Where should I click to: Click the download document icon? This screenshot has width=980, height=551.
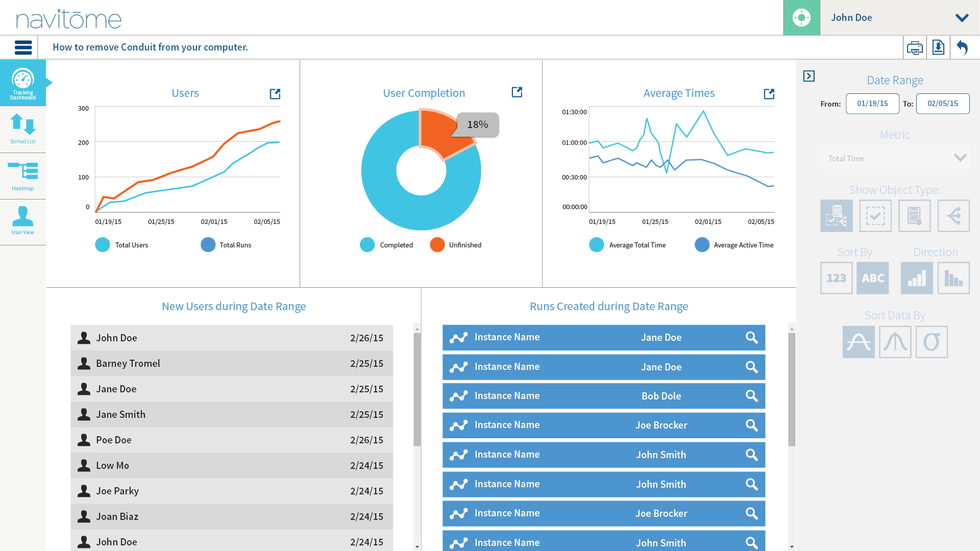(938, 47)
